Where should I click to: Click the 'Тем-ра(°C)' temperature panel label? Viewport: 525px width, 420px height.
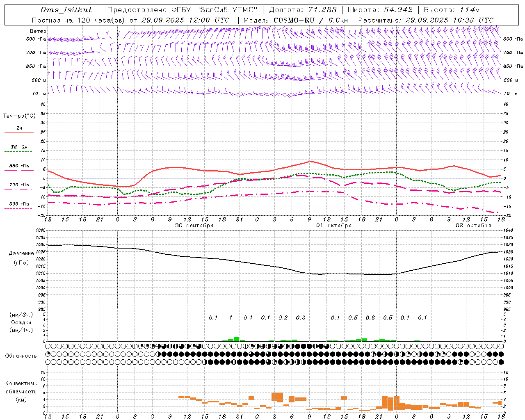coord(19,116)
